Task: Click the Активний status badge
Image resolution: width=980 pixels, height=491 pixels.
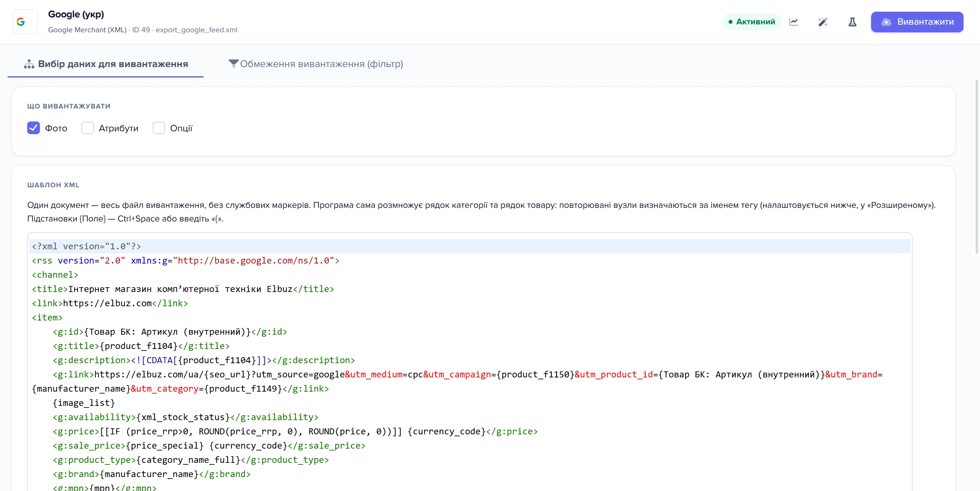Action: coord(751,22)
